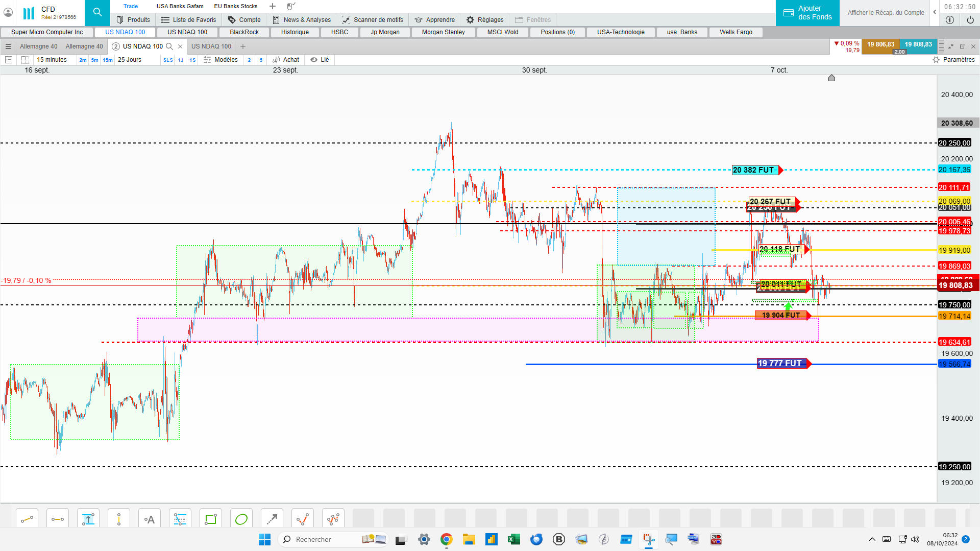Open the 25 Jours period dropdown
This screenshot has height=551, width=980.
pyautogui.click(x=130, y=60)
